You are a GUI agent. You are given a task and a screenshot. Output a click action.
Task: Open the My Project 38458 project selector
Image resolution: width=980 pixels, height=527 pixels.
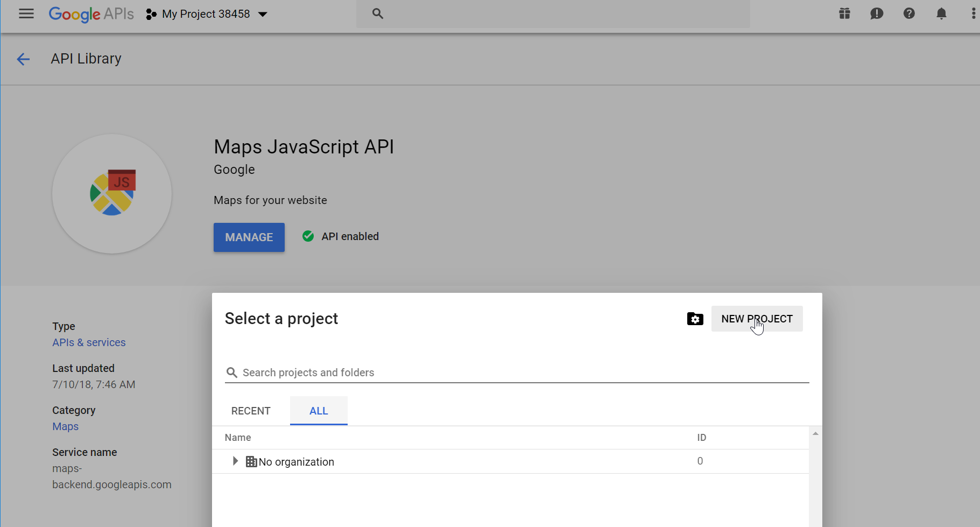(x=207, y=14)
